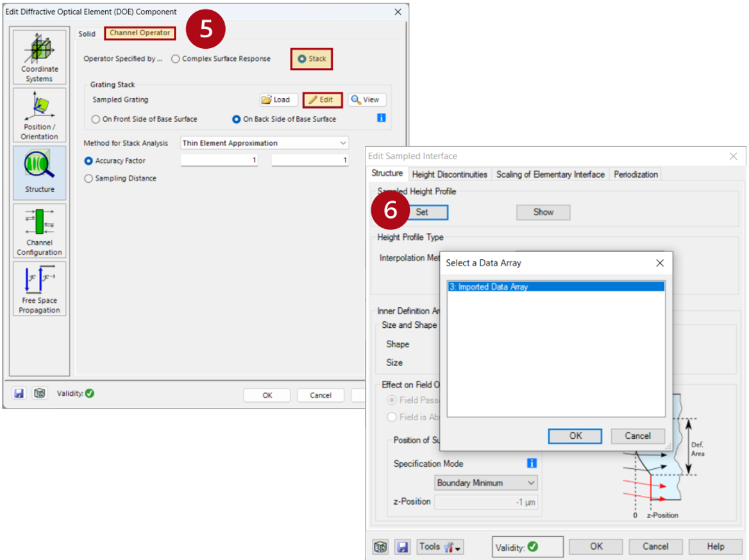Open the Tools menu button

coord(440,547)
